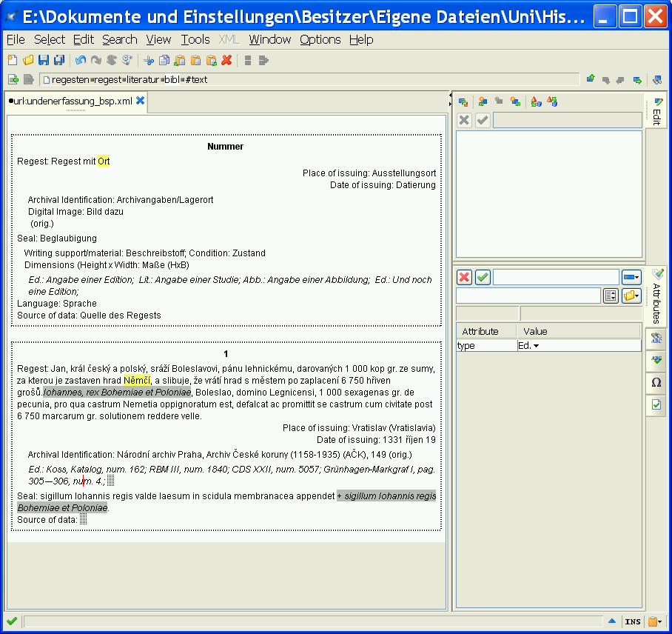Click the Edit panel element name field
The image size is (672, 634).
pos(568,120)
